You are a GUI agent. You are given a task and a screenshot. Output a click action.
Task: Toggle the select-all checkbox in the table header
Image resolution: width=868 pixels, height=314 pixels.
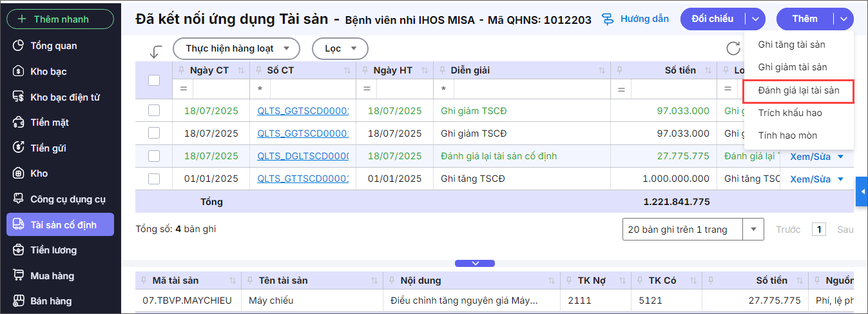point(154,81)
